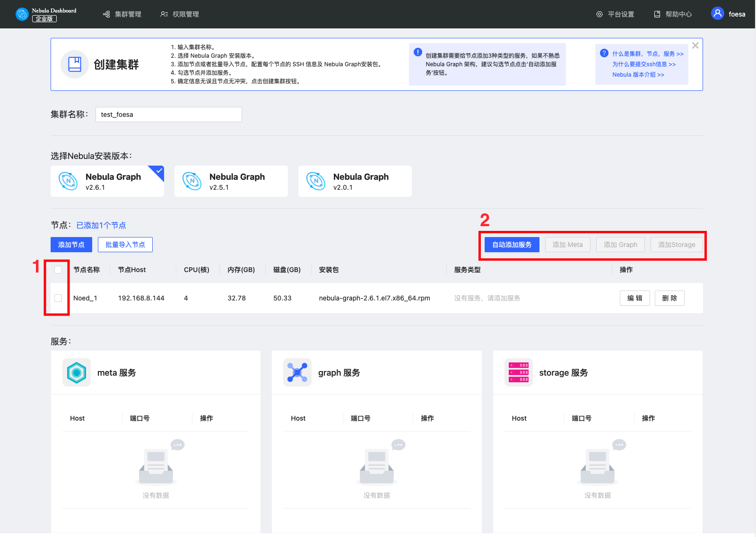Toggle the select-all nodes header checkbox
756x537 pixels.
(58, 270)
